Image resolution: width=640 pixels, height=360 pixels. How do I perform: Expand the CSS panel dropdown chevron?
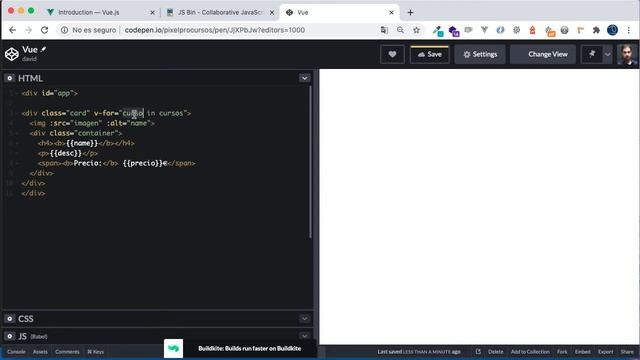click(304, 318)
